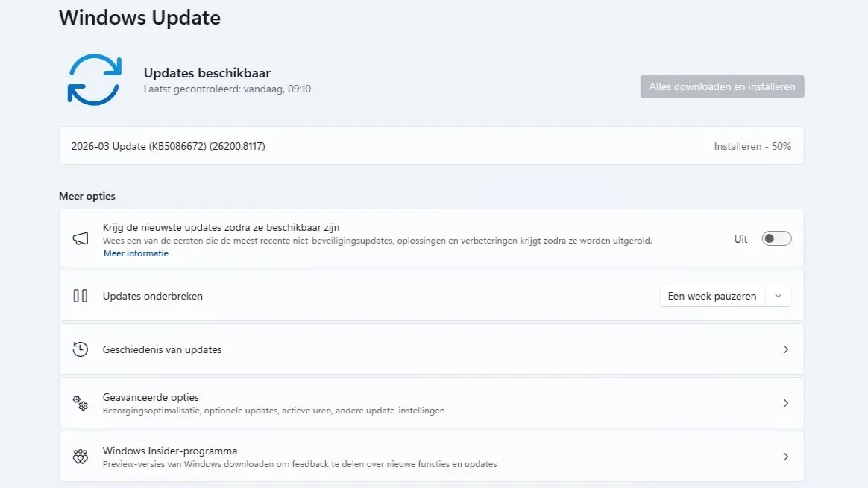This screenshot has height=488, width=868.
Task: Expand Windows Insider-programma via its chevron
Action: (785, 457)
